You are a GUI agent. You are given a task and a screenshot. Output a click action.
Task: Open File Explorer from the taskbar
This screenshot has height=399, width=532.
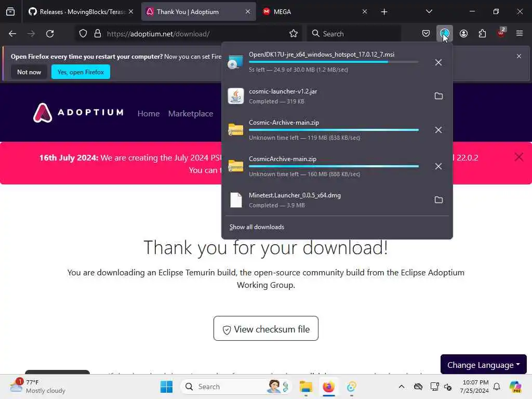[305, 387]
